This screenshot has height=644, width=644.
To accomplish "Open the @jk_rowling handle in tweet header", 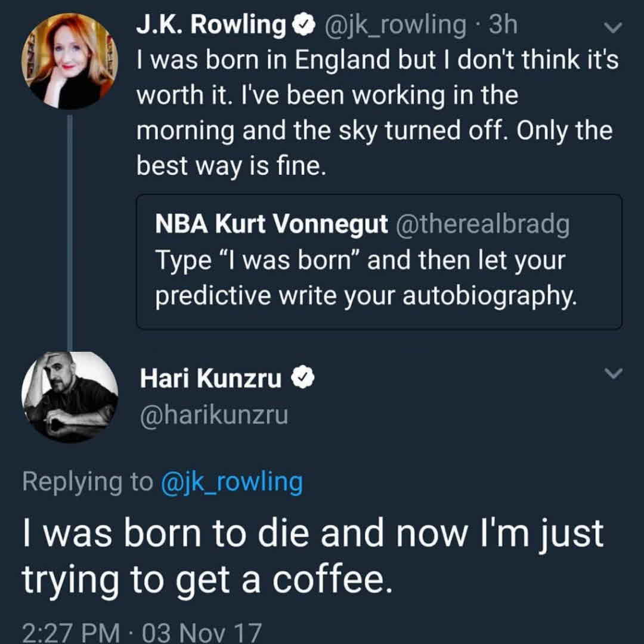I will [x=394, y=25].
